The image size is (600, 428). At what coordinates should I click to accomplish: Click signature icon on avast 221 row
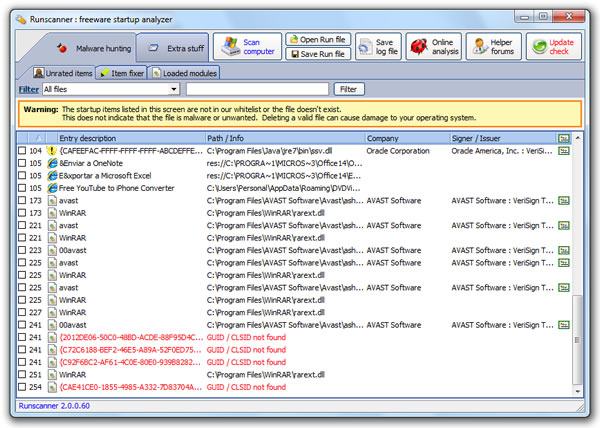(x=563, y=225)
